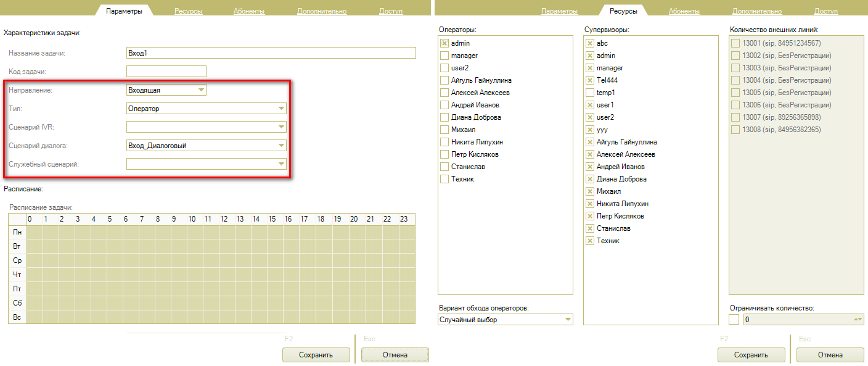Check the manager checkbox in Операторы list
Screen dimensions: 868x366
pyautogui.click(x=444, y=56)
